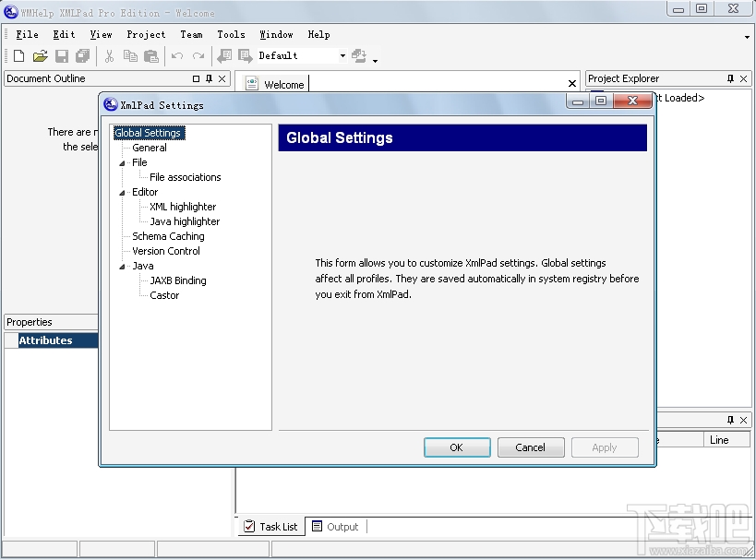Open the Edit menu

tap(64, 34)
